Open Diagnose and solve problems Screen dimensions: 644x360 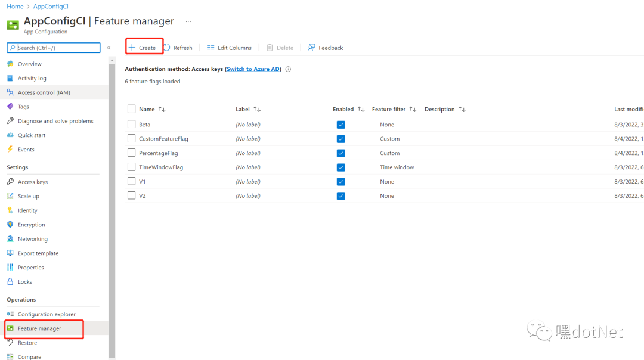coord(55,120)
